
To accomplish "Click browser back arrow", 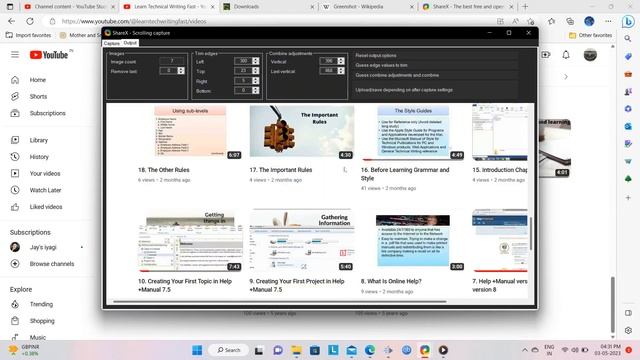I will click(x=11, y=21).
